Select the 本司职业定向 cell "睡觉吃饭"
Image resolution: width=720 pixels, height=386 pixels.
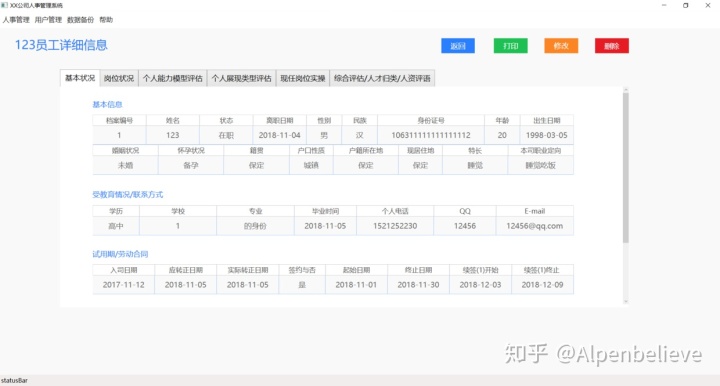[540, 165]
